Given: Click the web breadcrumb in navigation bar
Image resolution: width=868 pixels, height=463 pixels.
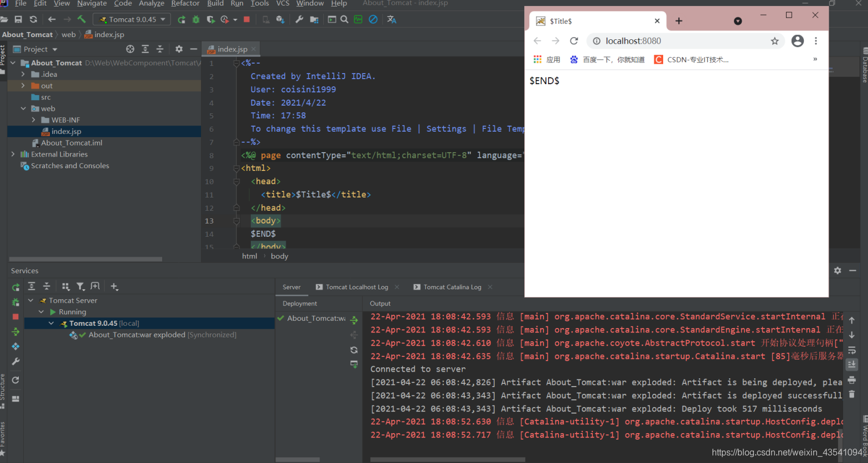Looking at the screenshot, I should [69, 34].
